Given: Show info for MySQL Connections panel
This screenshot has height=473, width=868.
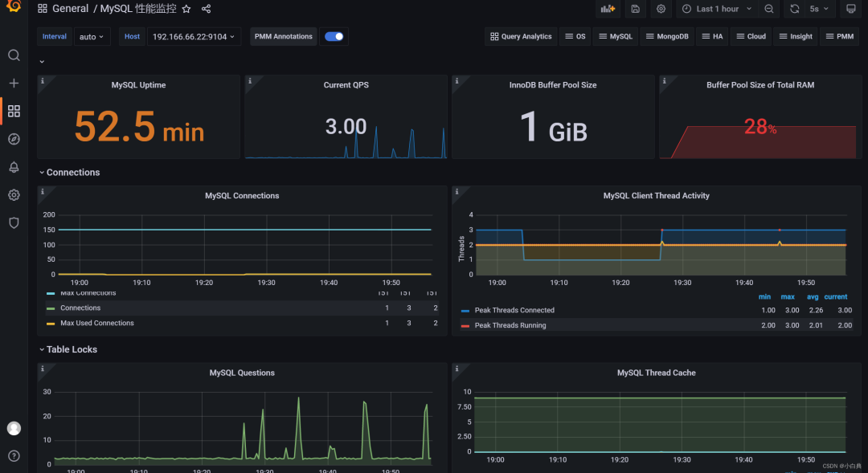Looking at the screenshot, I should pos(42,191).
